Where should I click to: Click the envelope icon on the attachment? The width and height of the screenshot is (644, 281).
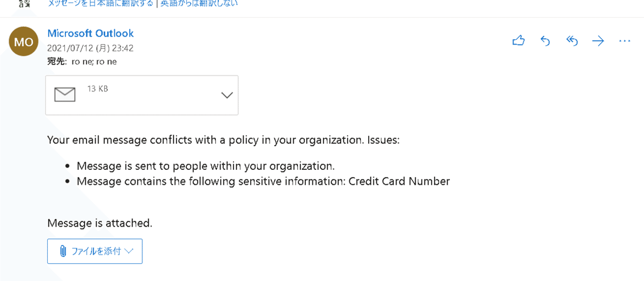[x=65, y=95]
